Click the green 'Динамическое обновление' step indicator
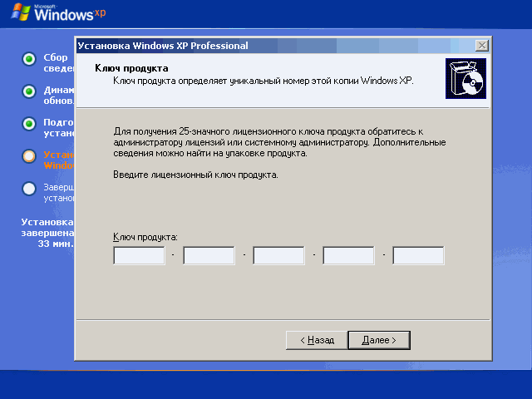This screenshot has height=399, width=532. [x=29, y=91]
